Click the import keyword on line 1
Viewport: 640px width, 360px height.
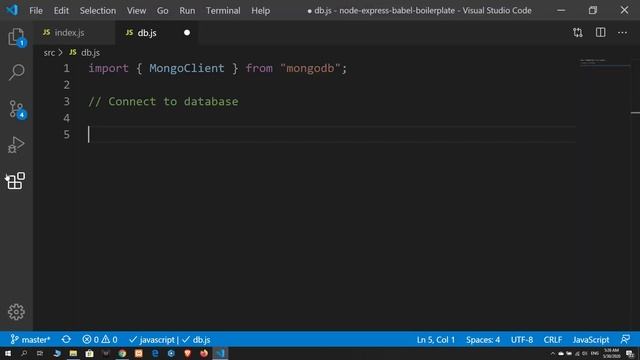pos(109,68)
